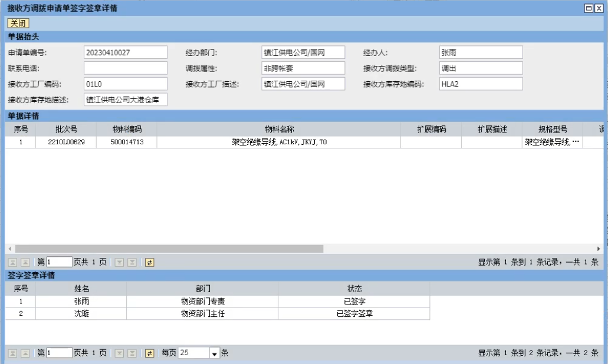This screenshot has height=364, width=608.
Task: Close the dialog with the X button
Action: pyautogui.click(x=598, y=8)
